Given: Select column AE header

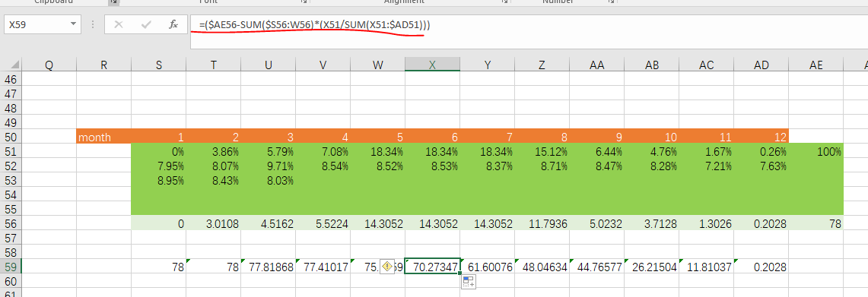Looking at the screenshot, I should [816, 65].
